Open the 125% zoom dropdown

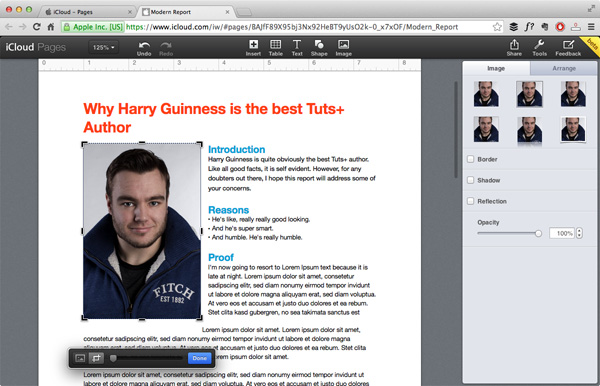click(103, 47)
